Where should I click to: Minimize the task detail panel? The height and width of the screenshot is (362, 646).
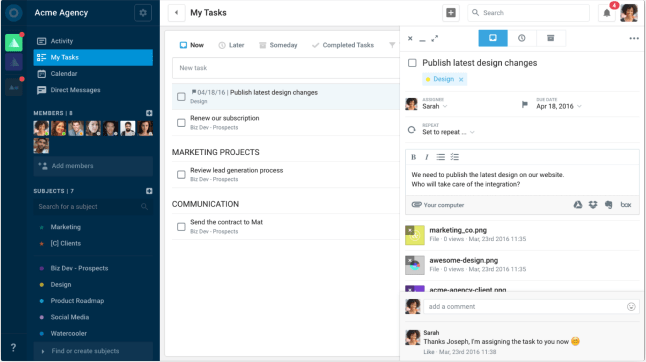pyautogui.click(x=422, y=39)
